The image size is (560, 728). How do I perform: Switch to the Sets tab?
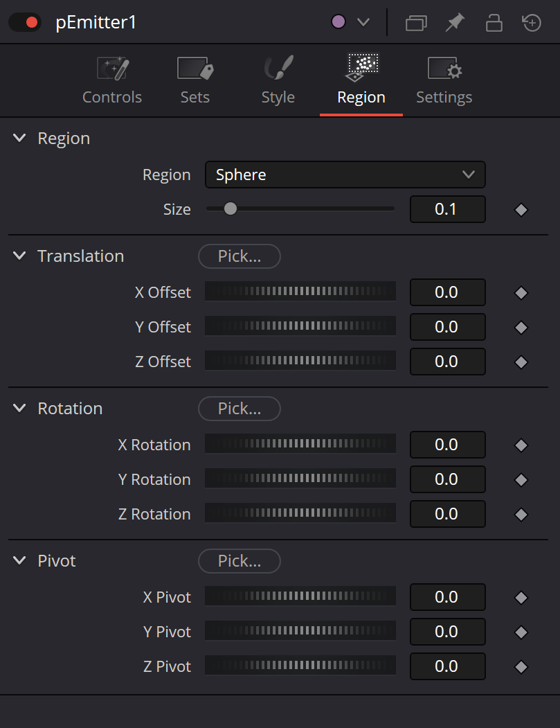[x=195, y=81]
